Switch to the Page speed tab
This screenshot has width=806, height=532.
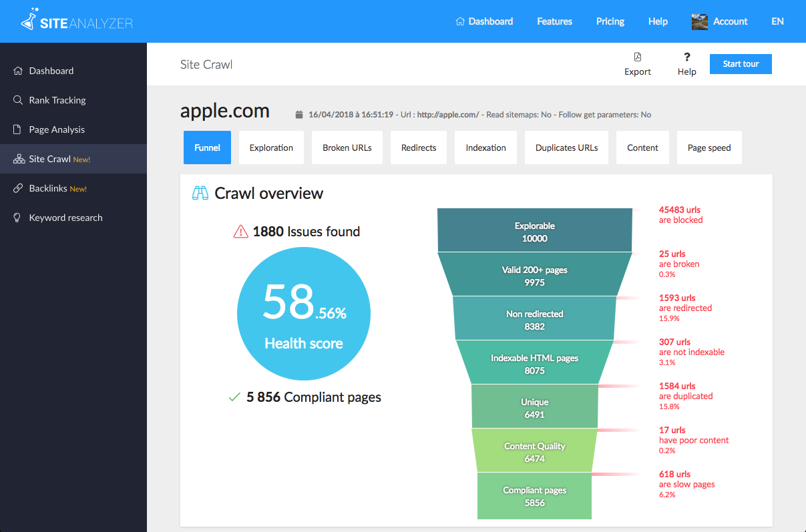point(709,148)
